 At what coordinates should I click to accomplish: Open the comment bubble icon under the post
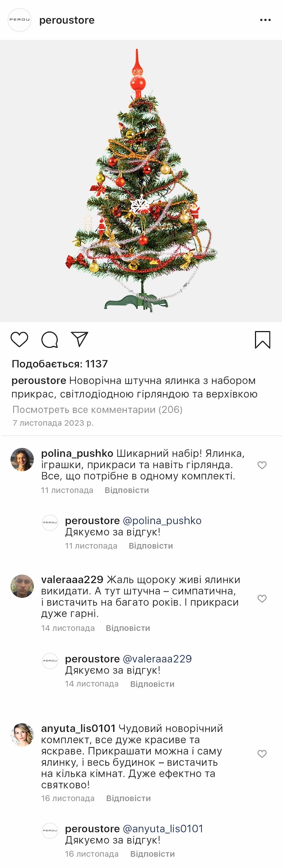tap(49, 340)
